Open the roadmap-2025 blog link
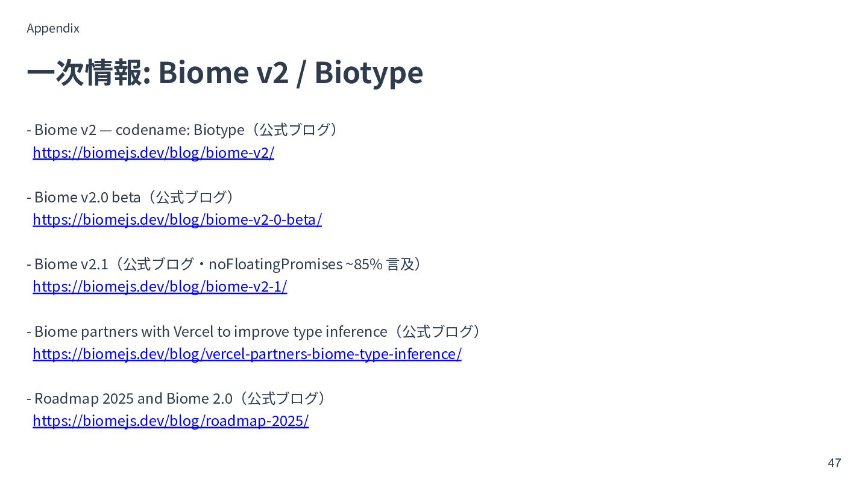 [171, 421]
